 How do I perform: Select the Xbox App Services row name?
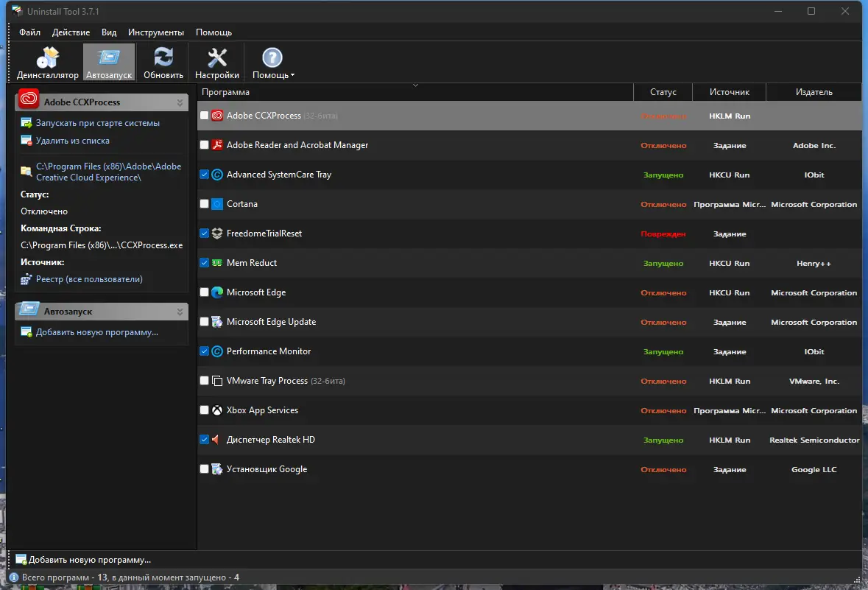coord(262,410)
